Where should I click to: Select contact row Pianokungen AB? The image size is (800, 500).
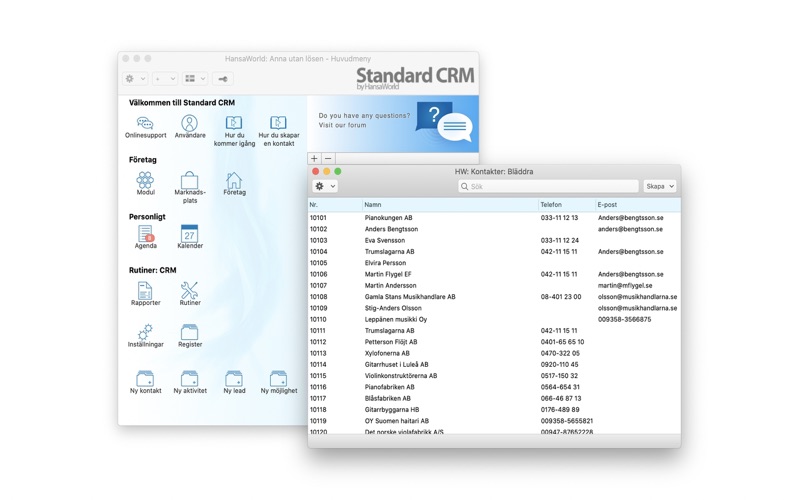[494, 218]
